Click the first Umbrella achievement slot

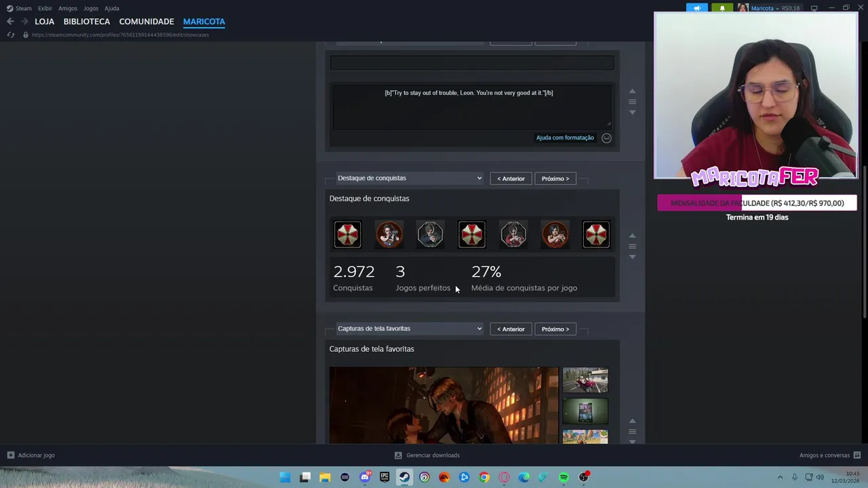pyautogui.click(x=347, y=235)
